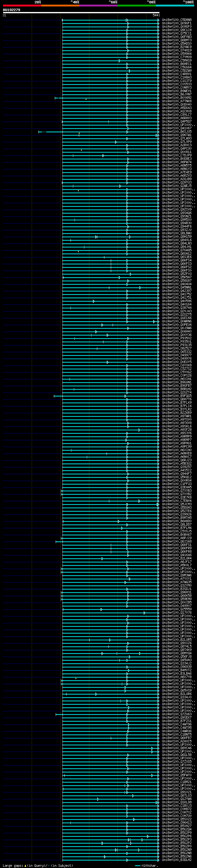The image size is (197, 868).
Task: Select the AU192279 query label
Action: pos(11,10)
